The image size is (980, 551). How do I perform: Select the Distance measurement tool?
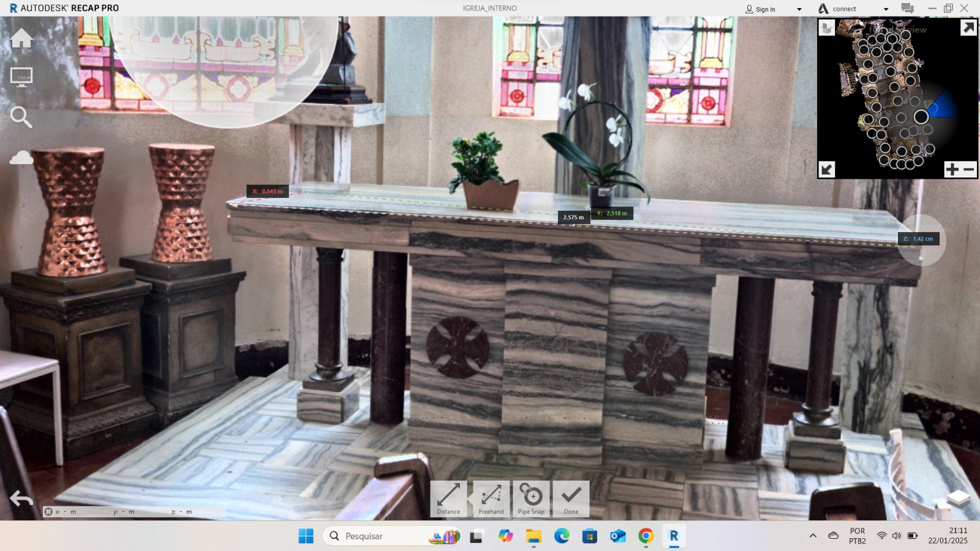(x=448, y=498)
